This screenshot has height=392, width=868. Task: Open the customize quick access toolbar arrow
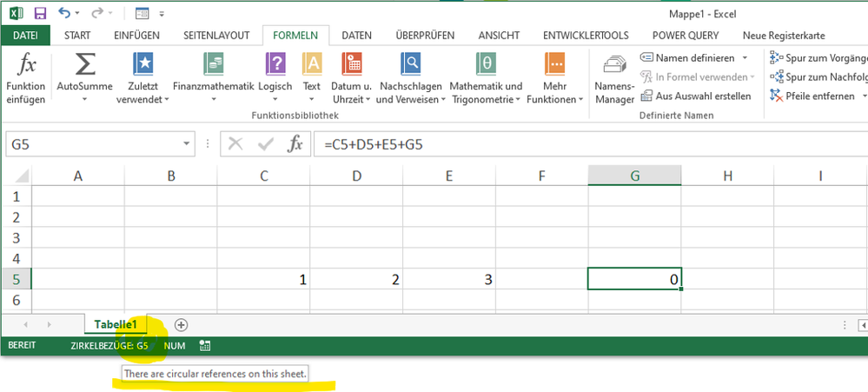tap(162, 13)
